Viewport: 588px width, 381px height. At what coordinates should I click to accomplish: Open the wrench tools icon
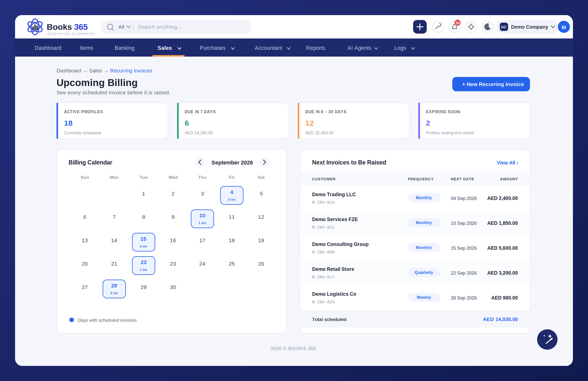438,27
